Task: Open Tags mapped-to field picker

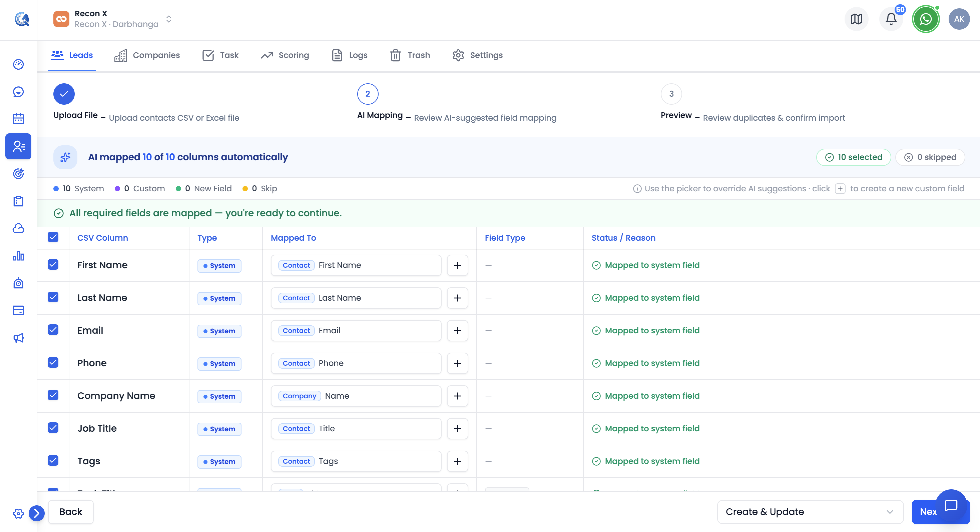Action: pos(356,462)
